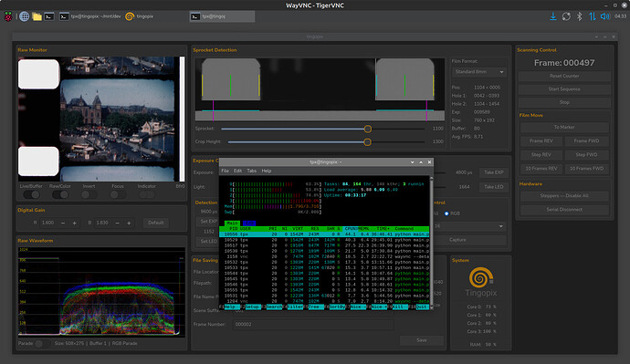Click the Steppers Disable All button

pos(564,196)
